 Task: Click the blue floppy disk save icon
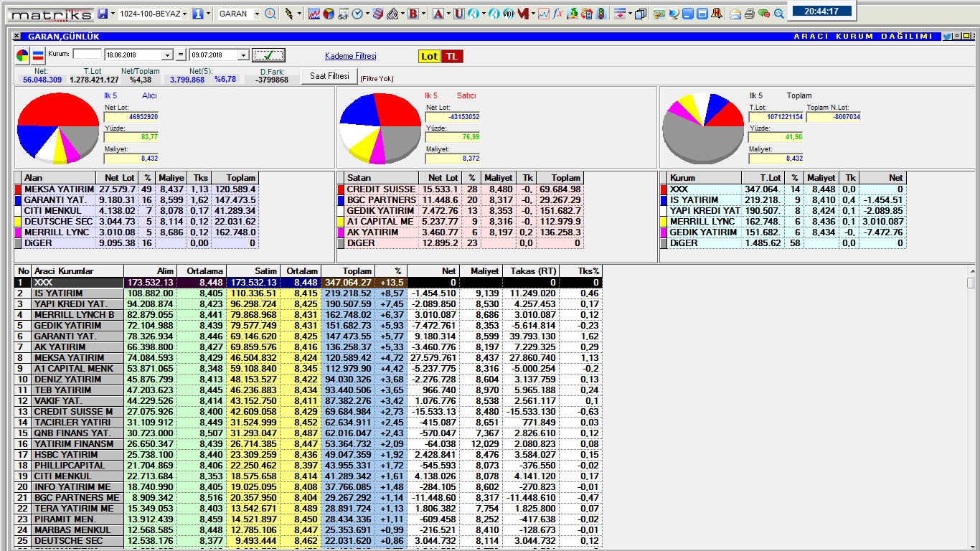(103, 14)
